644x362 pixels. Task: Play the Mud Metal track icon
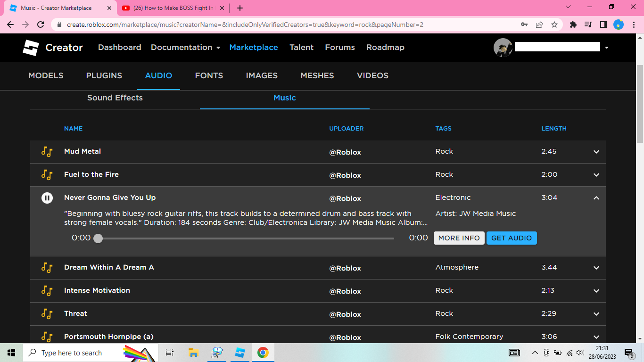pos(47,152)
